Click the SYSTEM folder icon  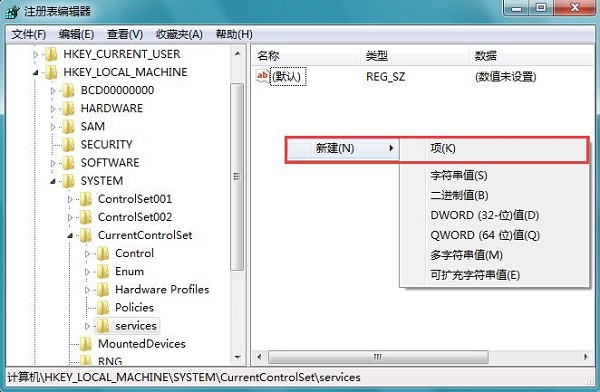pyautogui.click(x=68, y=181)
